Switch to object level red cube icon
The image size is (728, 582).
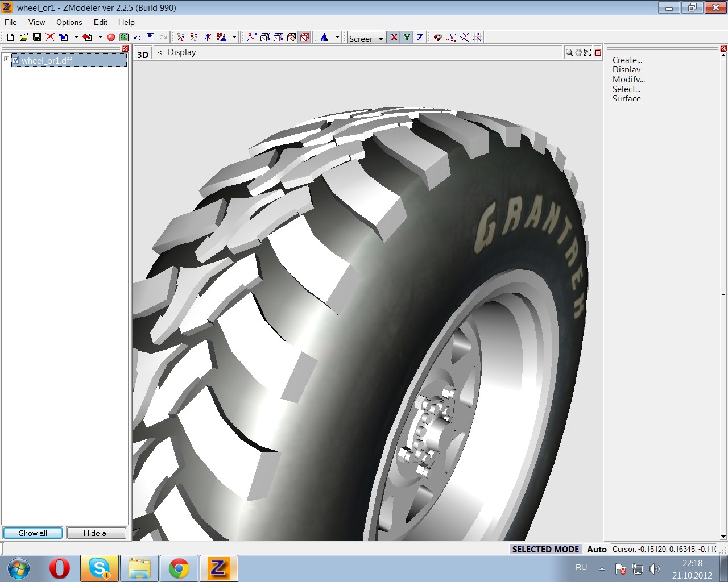[x=304, y=38]
